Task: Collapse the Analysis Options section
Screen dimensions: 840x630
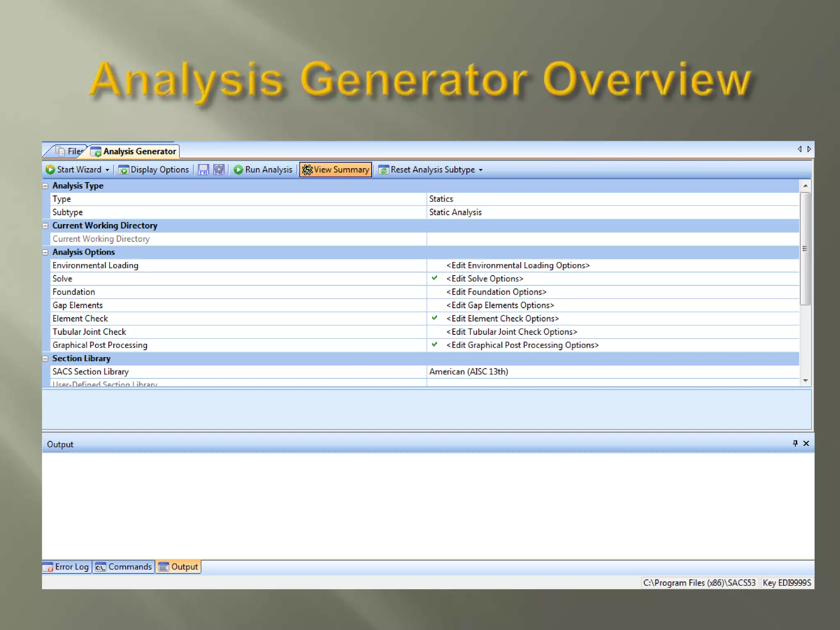Action: click(x=46, y=252)
